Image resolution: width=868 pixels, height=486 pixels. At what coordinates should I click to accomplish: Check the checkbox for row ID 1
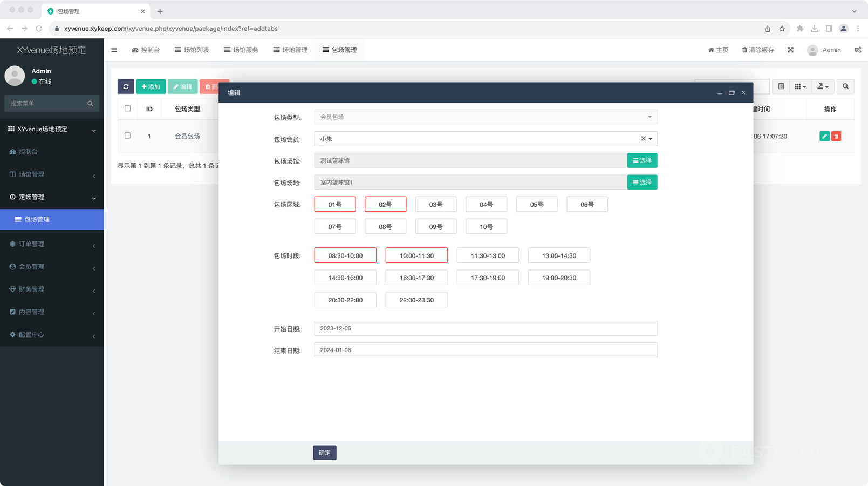coord(128,136)
